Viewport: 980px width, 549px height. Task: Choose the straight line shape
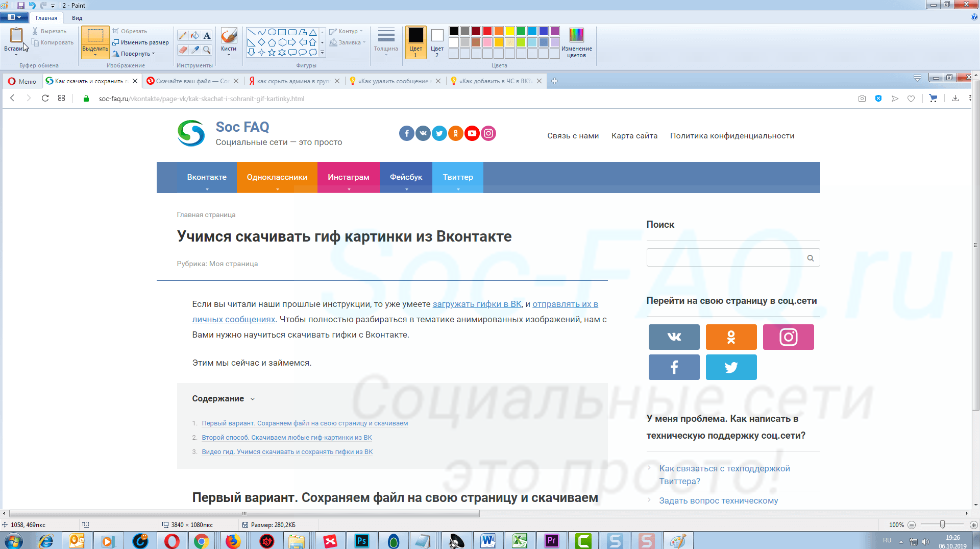252,32
